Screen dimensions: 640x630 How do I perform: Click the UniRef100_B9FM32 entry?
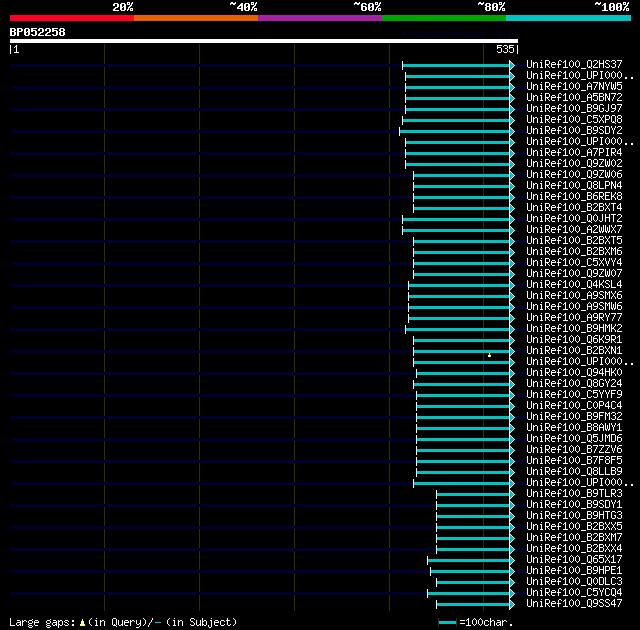click(x=574, y=417)
